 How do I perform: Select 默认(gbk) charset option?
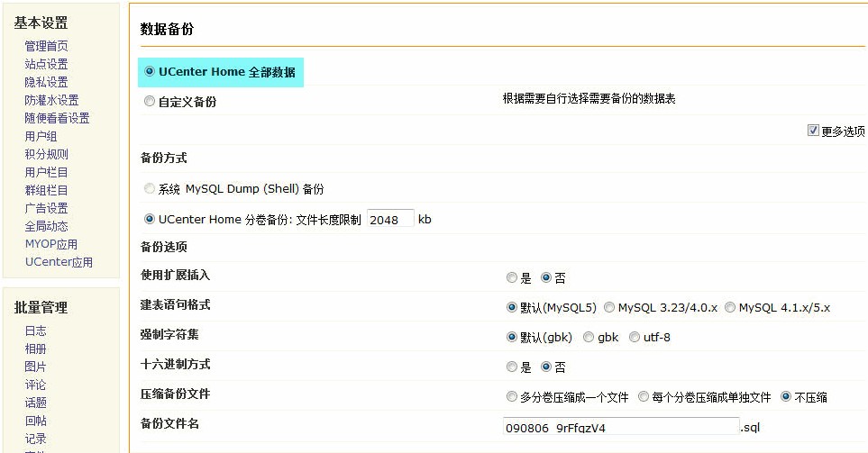pyautogui.click(x=511, y=337)
